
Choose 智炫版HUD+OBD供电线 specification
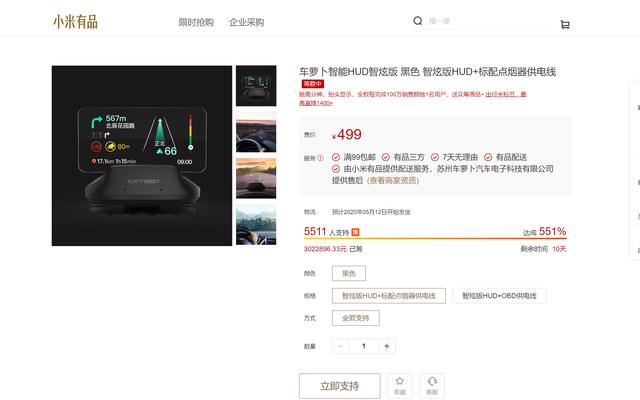tap(500, 296)
